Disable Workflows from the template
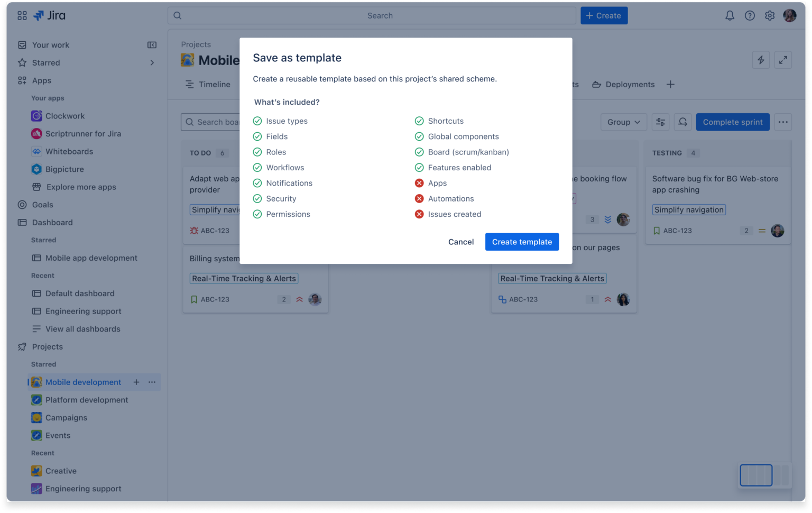This screenshot has width=812, height=513. [x=257, y=168]
